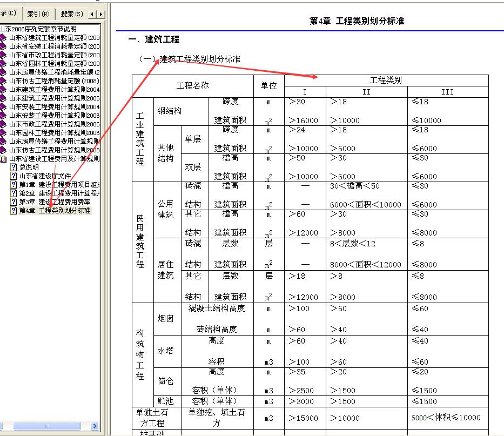
Task: Click book icon for 山东建筑工程费用计算规则2006
Action: tap(3, 98)
